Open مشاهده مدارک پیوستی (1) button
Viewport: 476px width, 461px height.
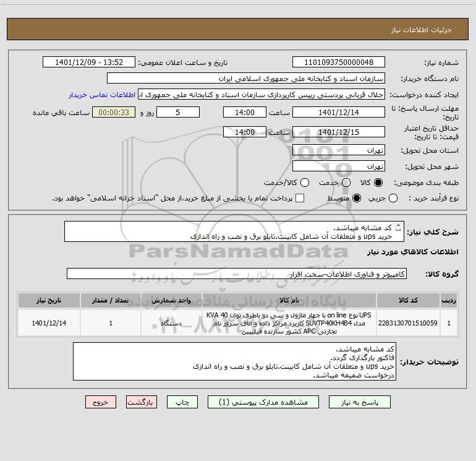[x=263, y=402]
